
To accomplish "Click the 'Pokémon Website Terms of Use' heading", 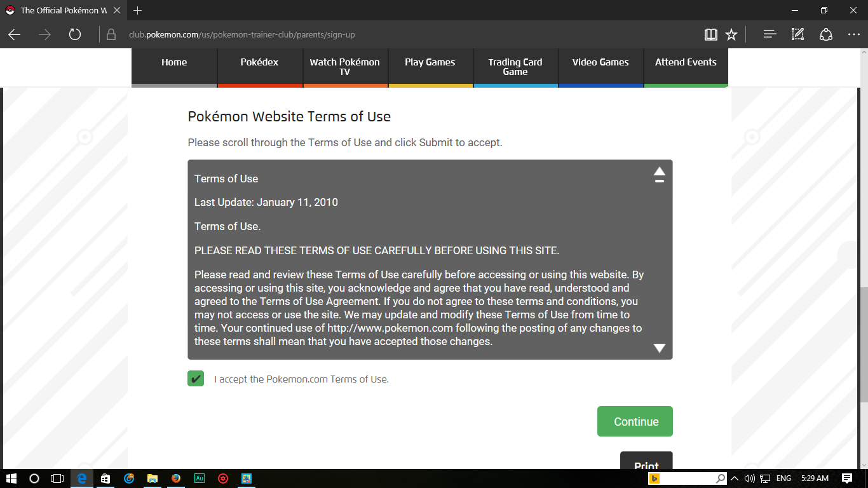I will [289, 117].
